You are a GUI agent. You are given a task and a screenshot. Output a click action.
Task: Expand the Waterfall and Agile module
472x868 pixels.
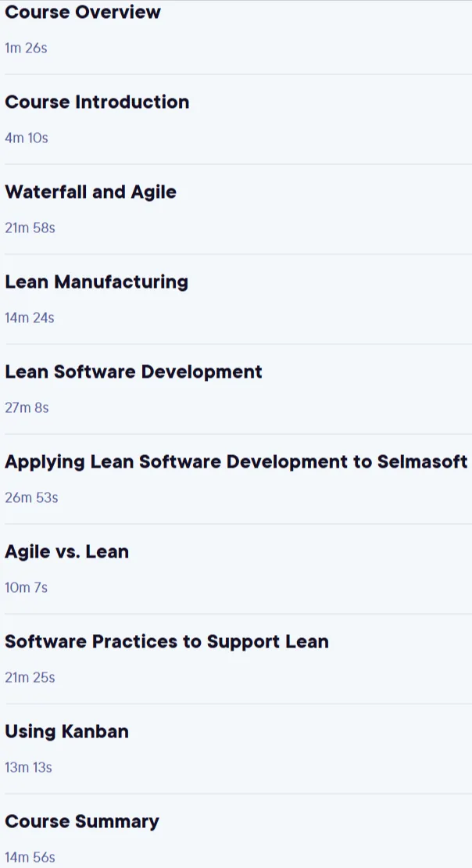[x=91, y=192]
